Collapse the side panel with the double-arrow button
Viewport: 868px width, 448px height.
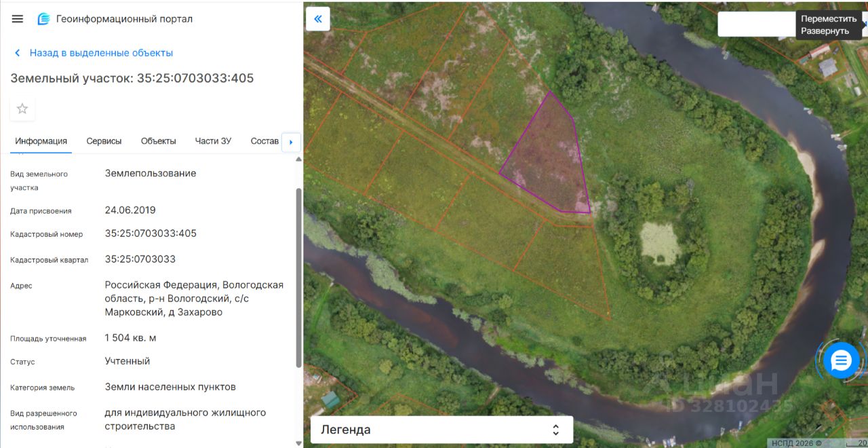click(318, 19)
